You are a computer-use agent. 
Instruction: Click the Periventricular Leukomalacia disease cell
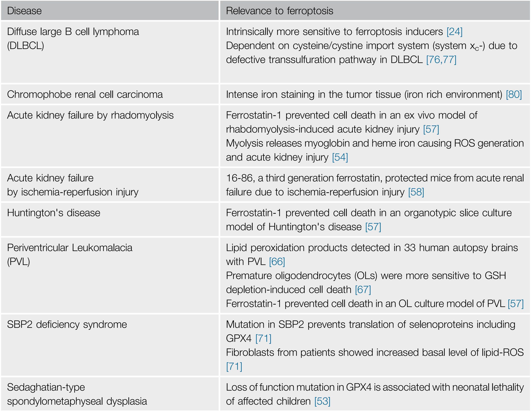pyautogui.click(x=70, y=248)
